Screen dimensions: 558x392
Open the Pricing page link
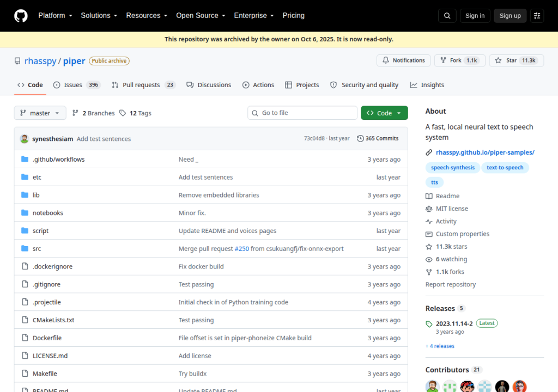coord(294,16)
